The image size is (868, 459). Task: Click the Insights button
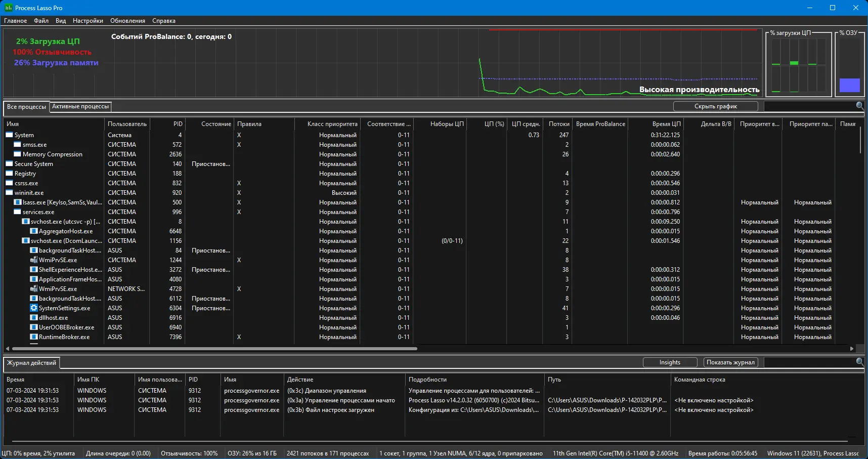click(x=670, y=362)
